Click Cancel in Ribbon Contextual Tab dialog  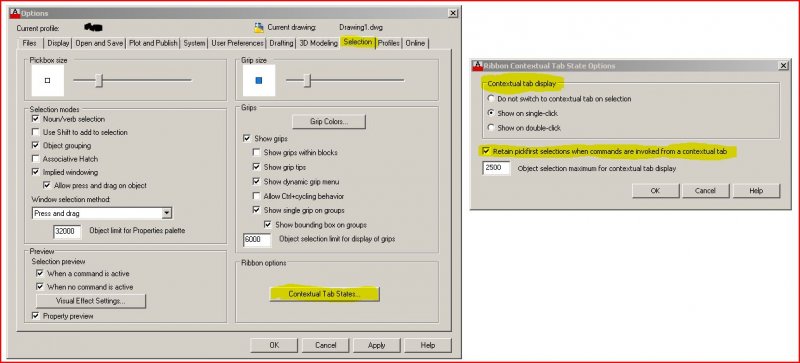coord(706,190)
